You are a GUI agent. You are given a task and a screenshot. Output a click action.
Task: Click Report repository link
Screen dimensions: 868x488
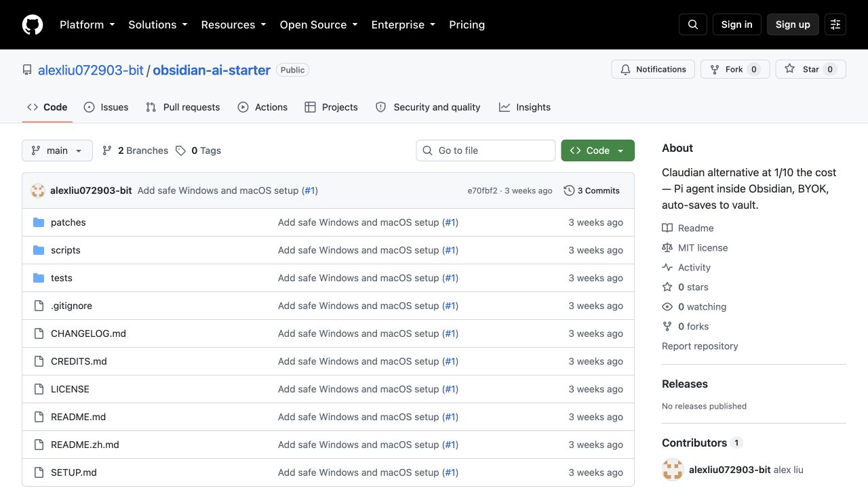point(700,346)
